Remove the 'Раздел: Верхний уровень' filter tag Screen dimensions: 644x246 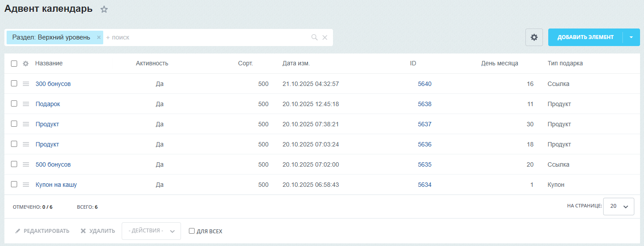pyautogui.click(x=99, y=38)
